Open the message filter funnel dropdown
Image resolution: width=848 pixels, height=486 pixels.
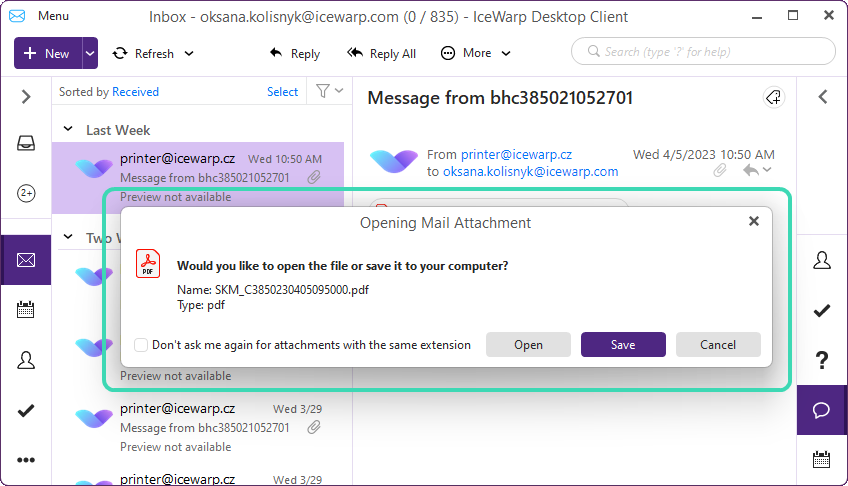(x=329, y=91)
